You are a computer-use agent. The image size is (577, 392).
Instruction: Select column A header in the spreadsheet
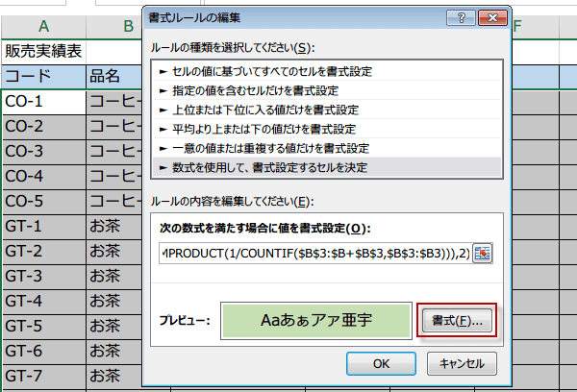(x=44, y=27)
